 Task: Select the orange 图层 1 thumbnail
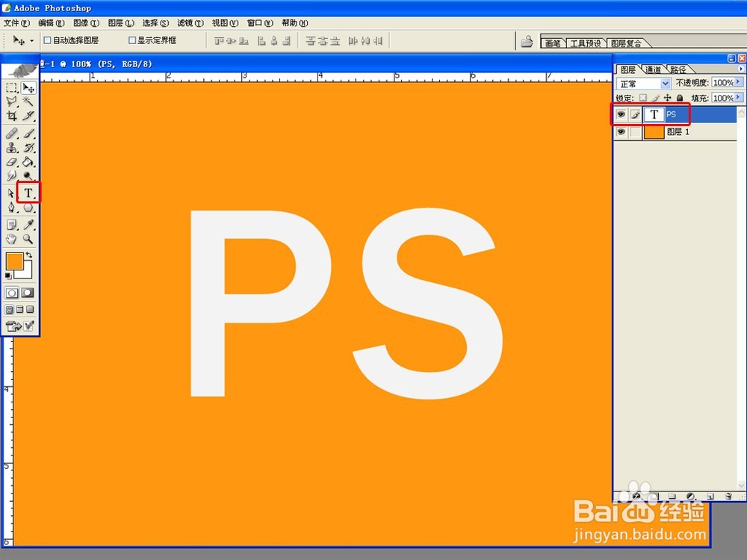[654, 132]
